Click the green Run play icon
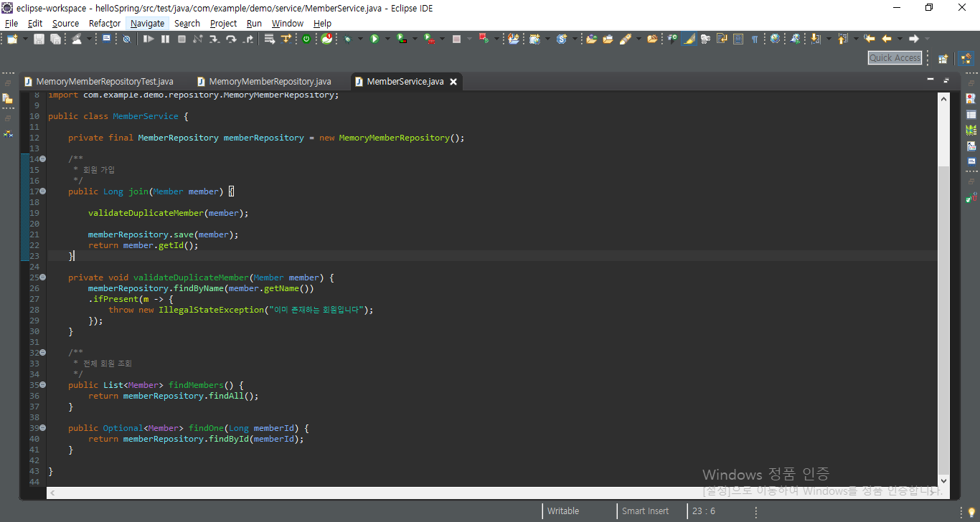 [374, 39]
